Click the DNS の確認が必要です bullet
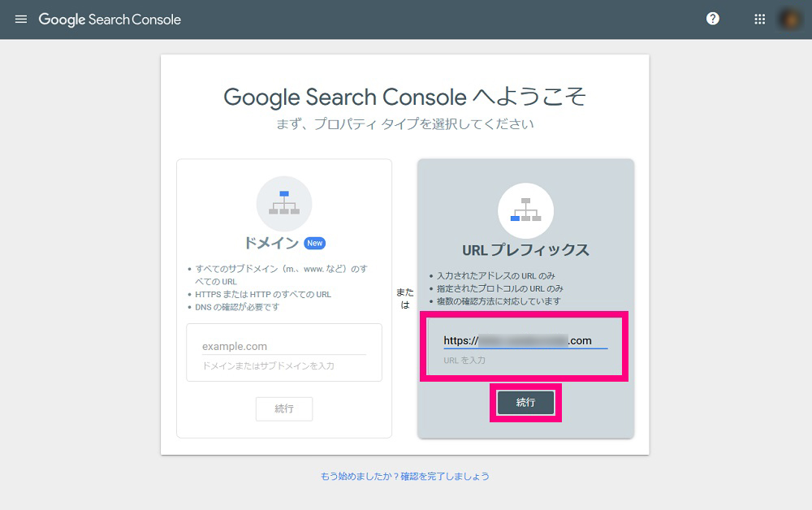Viewport: 812px width, 510px height. coord(237,307)
